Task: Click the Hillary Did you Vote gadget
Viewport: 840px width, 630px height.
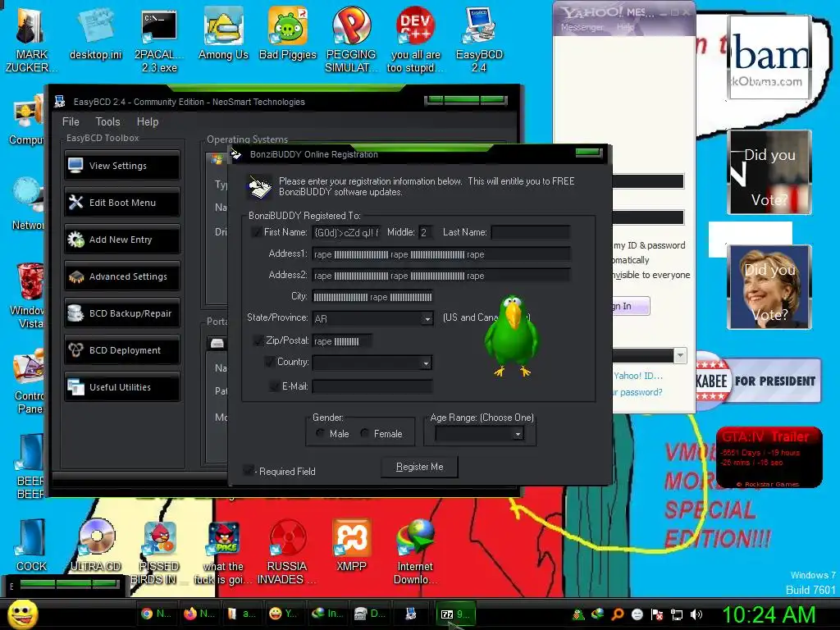Action: pyautogui.click(x=769, y=287)
